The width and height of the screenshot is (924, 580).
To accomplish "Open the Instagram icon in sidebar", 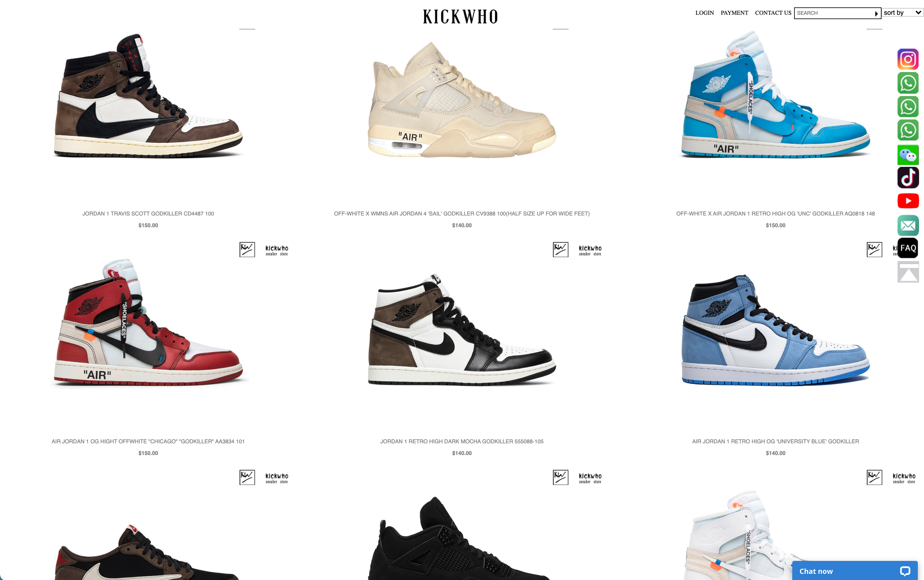I will (x=907, y=59).
